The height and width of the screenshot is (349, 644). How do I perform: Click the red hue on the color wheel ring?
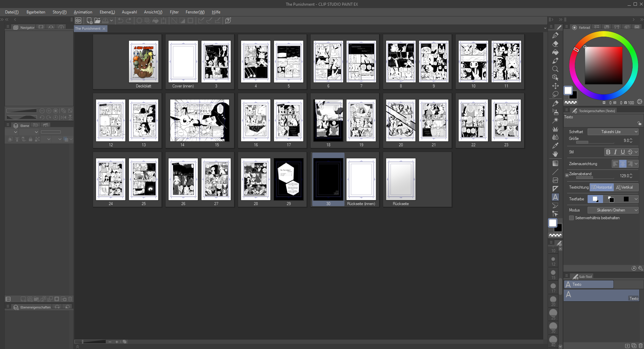click(x=576, y=49)
